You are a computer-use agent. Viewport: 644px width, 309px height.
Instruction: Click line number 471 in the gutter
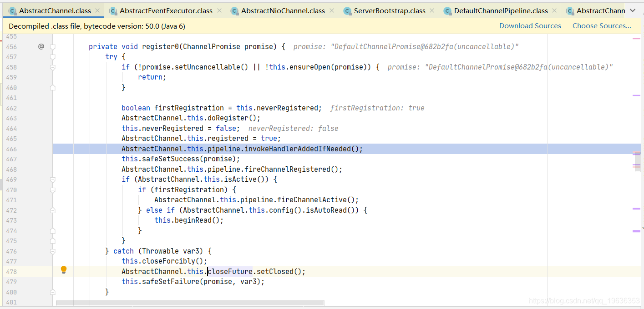click(x=11, y=200)
